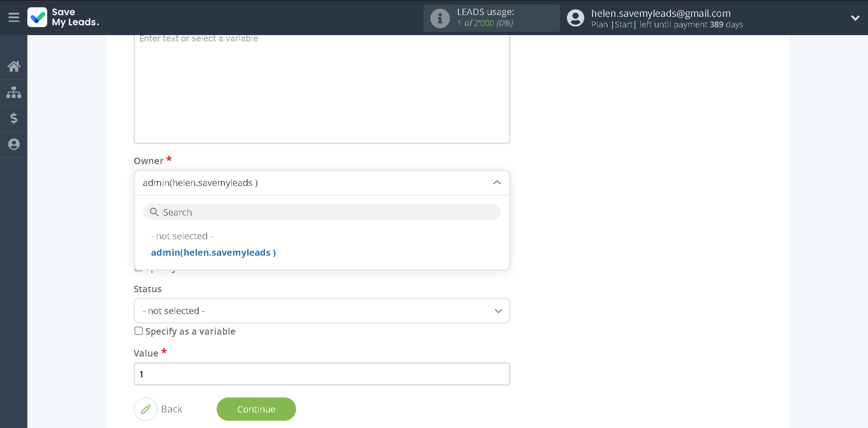
Task: Select '- not selected -' owner option
Action: pyautogui.click(x=182, y=236)
